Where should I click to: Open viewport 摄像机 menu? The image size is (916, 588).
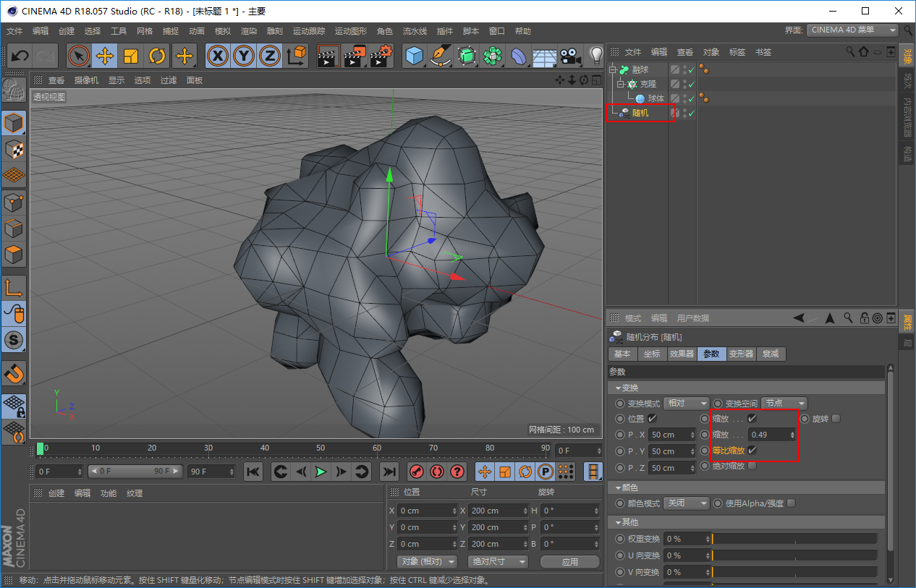[x=86, y=80]
